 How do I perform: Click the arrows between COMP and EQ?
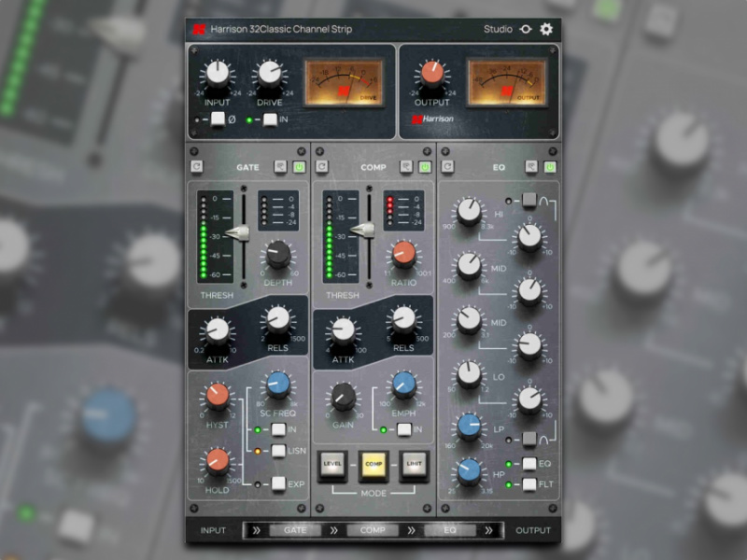click(411, 530)
